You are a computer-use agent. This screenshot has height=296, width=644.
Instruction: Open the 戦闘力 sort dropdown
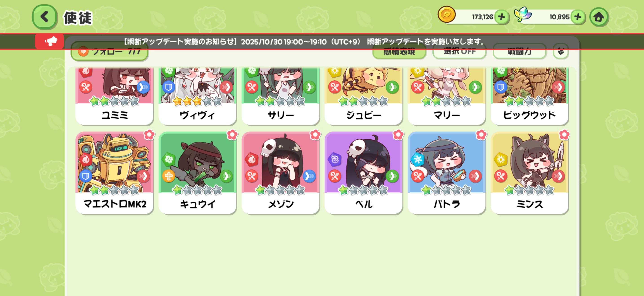(520, 51)
